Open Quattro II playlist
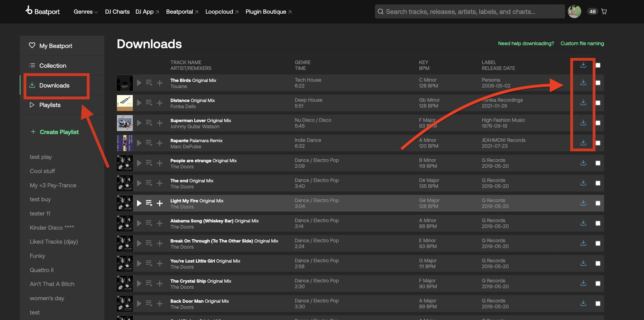The width and height of the screenshot is (644, 320). pos(42,270)
